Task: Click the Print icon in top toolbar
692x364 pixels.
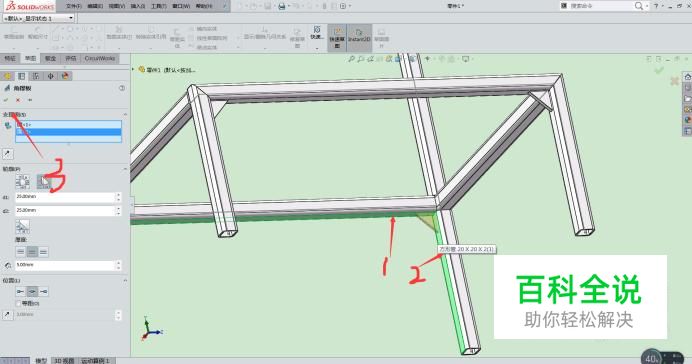Action: [x=282, y=6]
